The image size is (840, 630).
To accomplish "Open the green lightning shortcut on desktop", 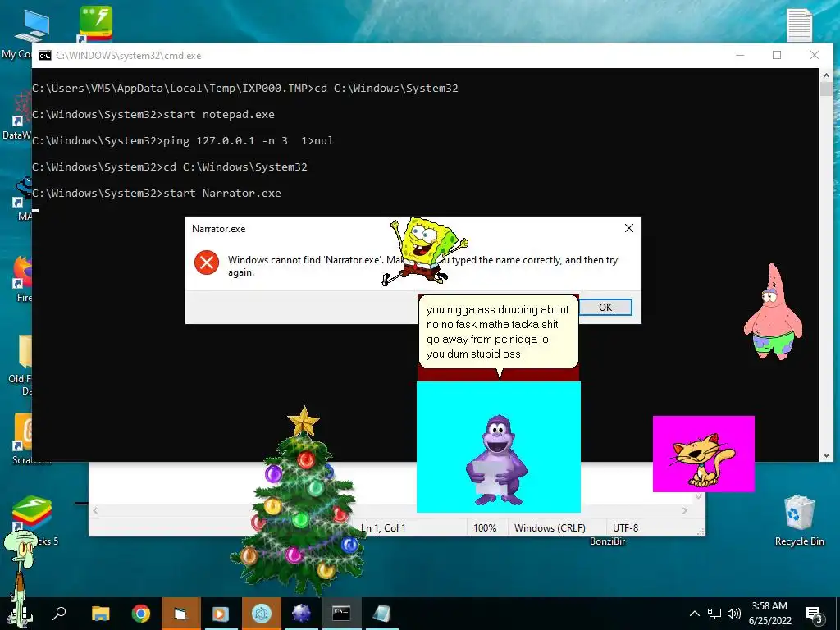I will coord(96,24).
